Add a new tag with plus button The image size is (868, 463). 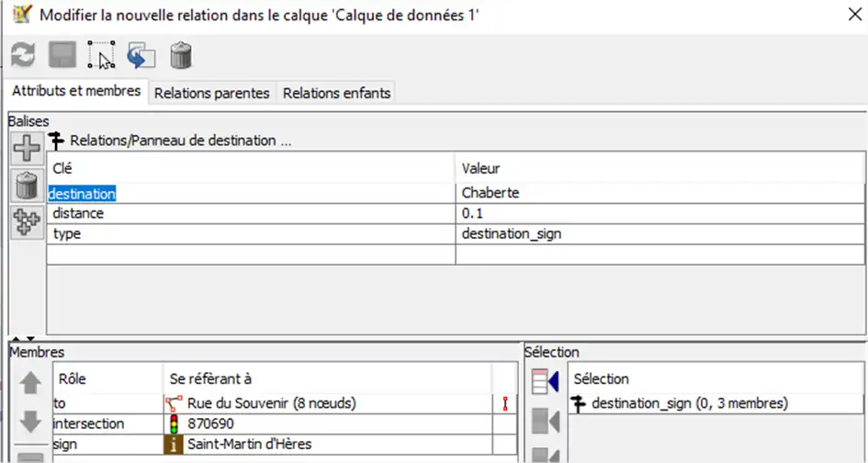click(x=27, y=148)
